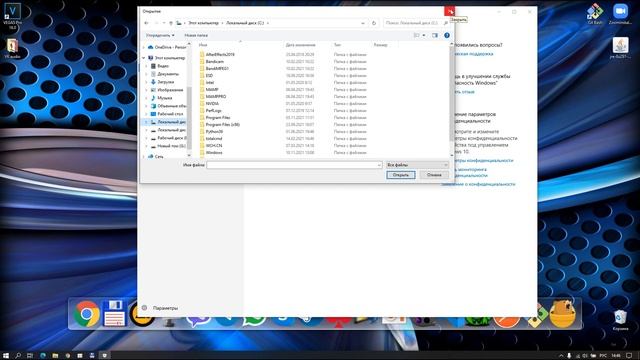The width and height of the screenshot is (640, 360).
Task: Open the AfterEffects2019 folder icon
Action: [x=202, y=54]
